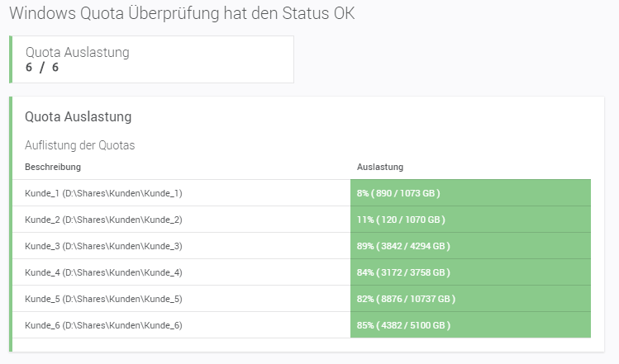Click the Kunde_5 usage bar showing 82%

tap(470, 299)
